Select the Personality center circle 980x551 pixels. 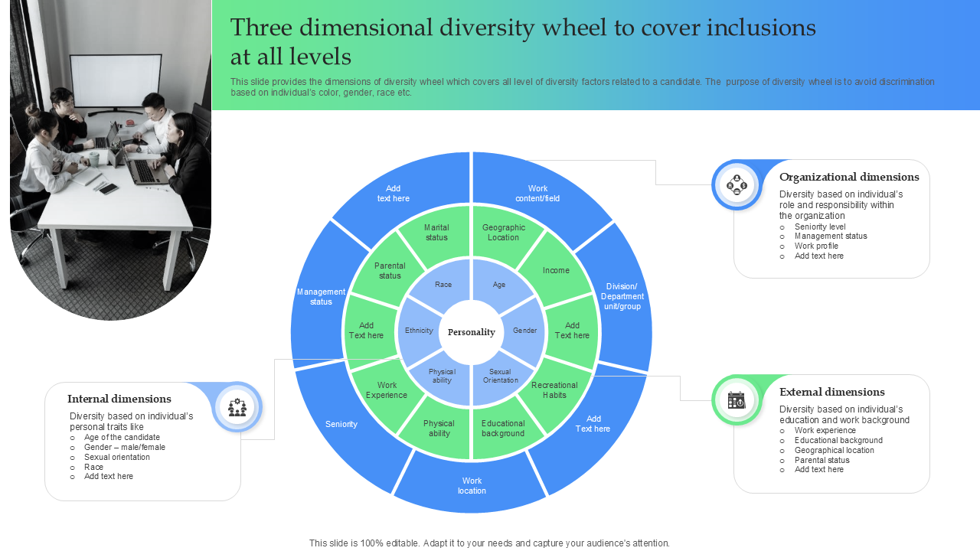pos(472,332)
